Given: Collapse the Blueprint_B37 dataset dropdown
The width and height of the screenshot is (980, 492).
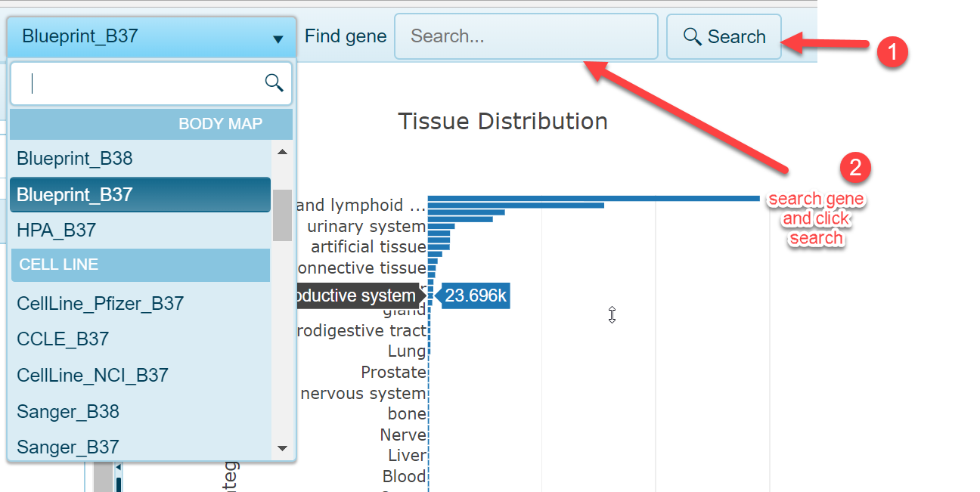Looking at the screenshot, I should point(278,36).
